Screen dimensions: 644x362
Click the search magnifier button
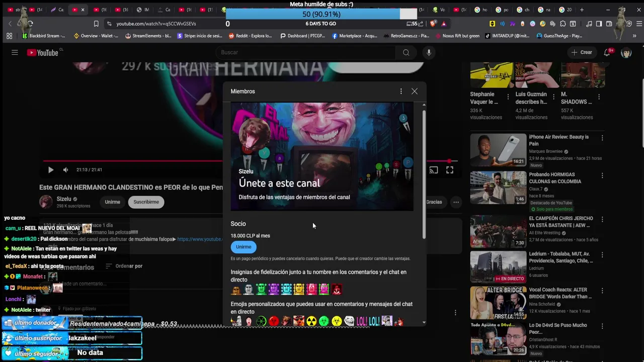tap(406, 52)
